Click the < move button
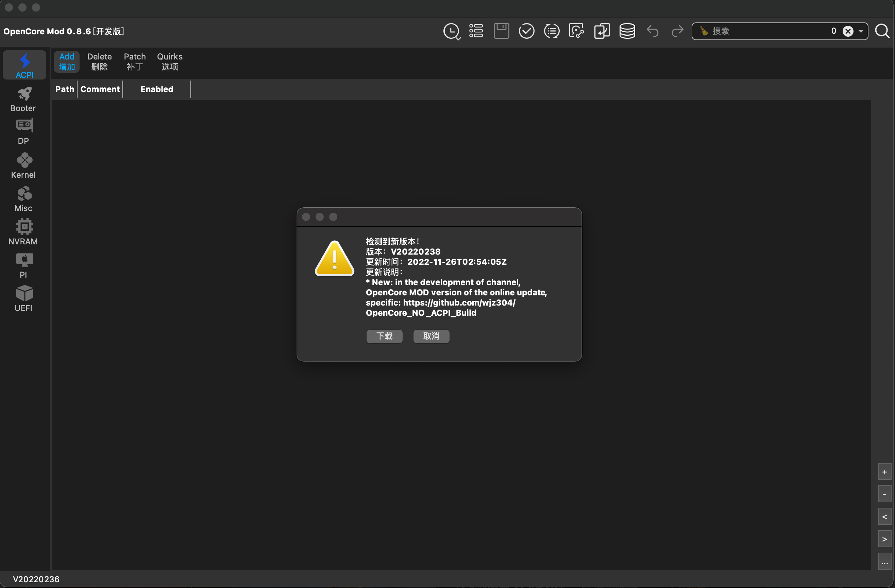The image size is (895, 588). coord(884,517)
